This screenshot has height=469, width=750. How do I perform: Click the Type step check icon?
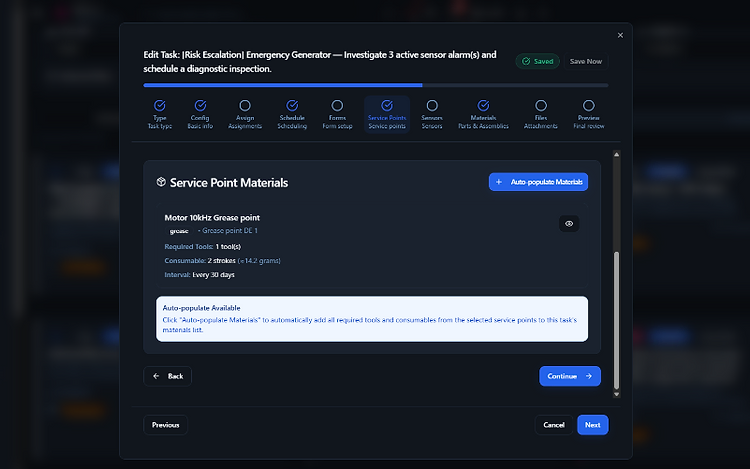[x=160, y=105]
